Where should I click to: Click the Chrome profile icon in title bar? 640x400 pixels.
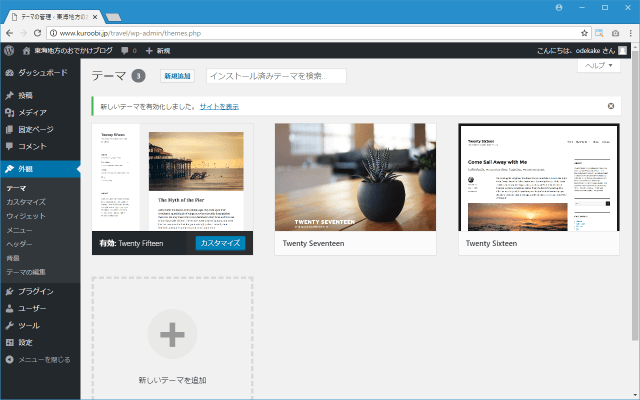pos(559,7)
